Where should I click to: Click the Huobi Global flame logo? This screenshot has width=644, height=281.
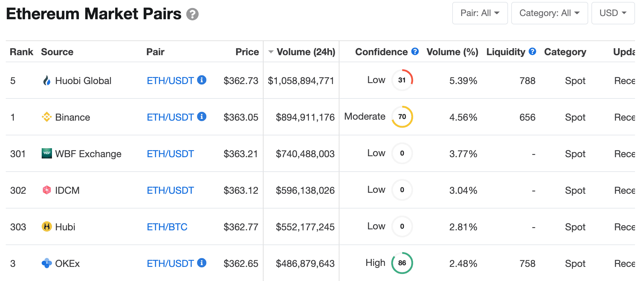pos(47,81)
